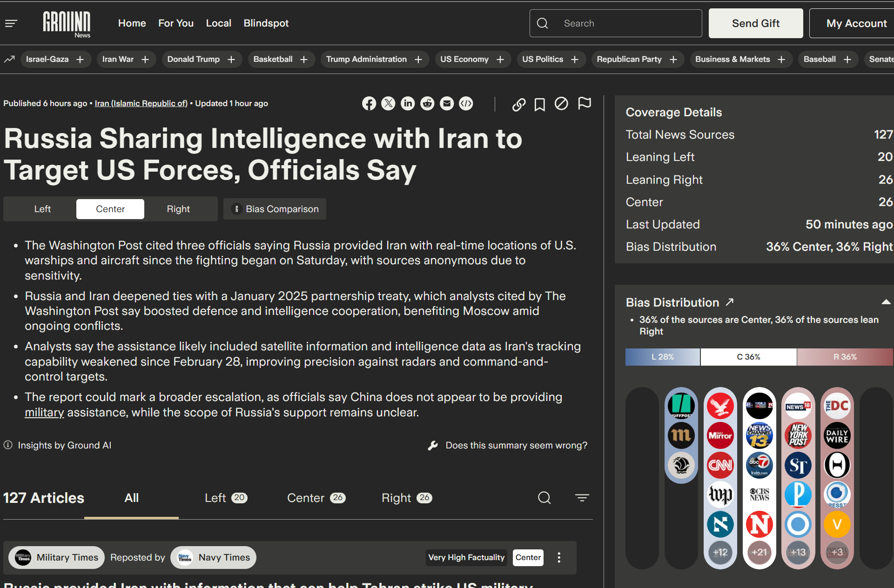Open the Blindspot nav item
This screenshot has height=588, width=894.
point(266,23)
